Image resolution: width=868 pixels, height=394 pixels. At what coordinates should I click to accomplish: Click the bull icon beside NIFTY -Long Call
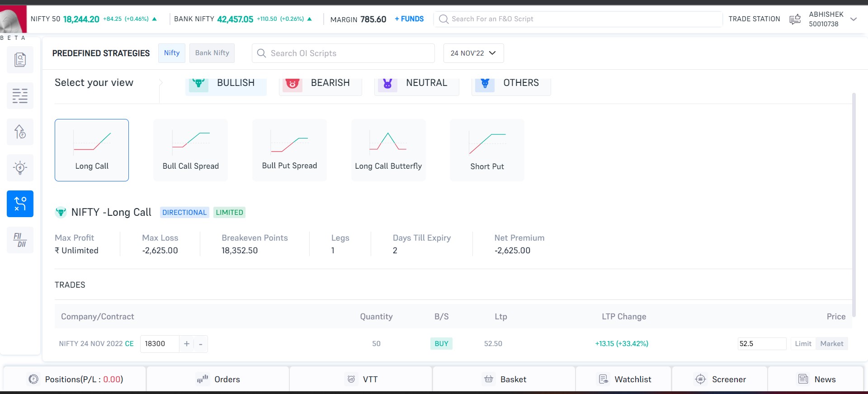pyautogui.click(x=61, y=212)
